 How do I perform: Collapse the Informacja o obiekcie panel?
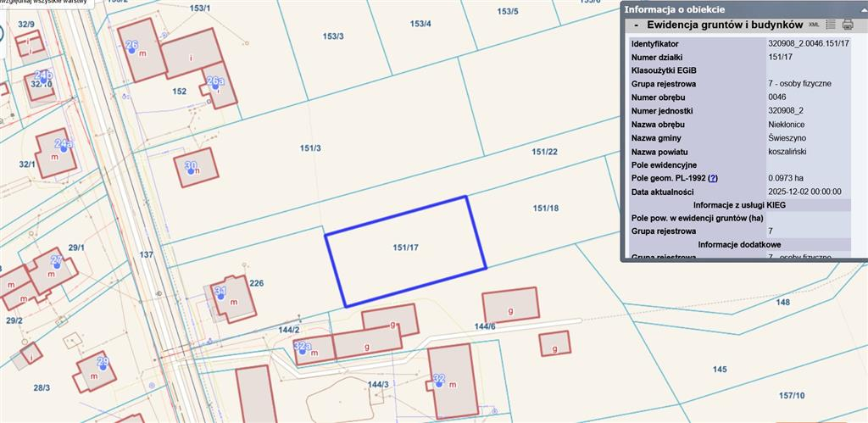858,9
